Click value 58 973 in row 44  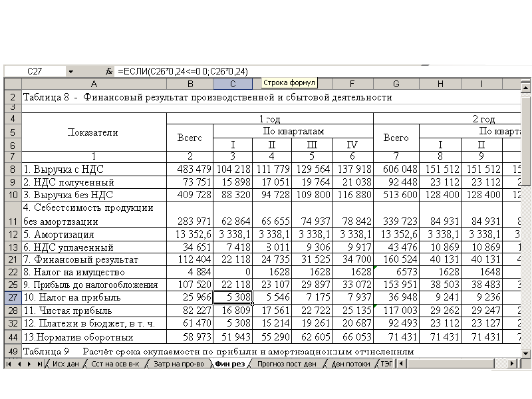tap(190, 337)
